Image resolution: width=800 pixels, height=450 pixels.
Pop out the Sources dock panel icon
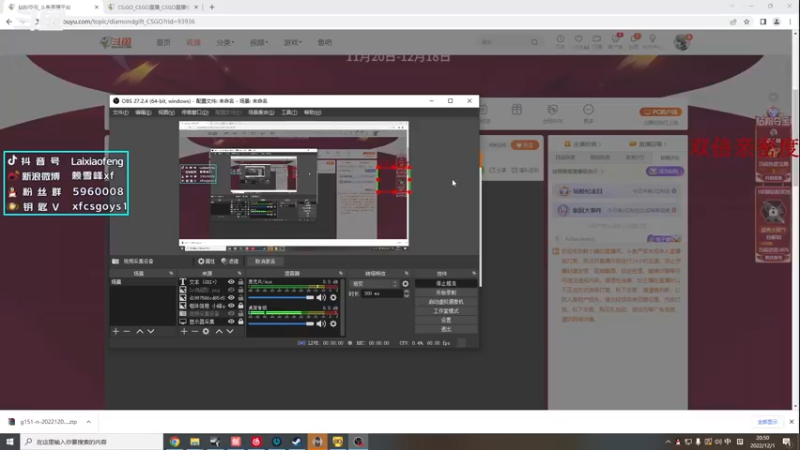pos(239,273)
